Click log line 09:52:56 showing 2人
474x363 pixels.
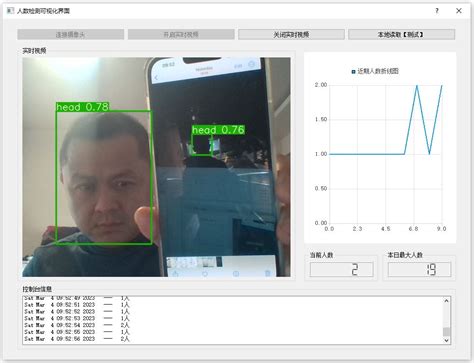[x=77, y=339]
